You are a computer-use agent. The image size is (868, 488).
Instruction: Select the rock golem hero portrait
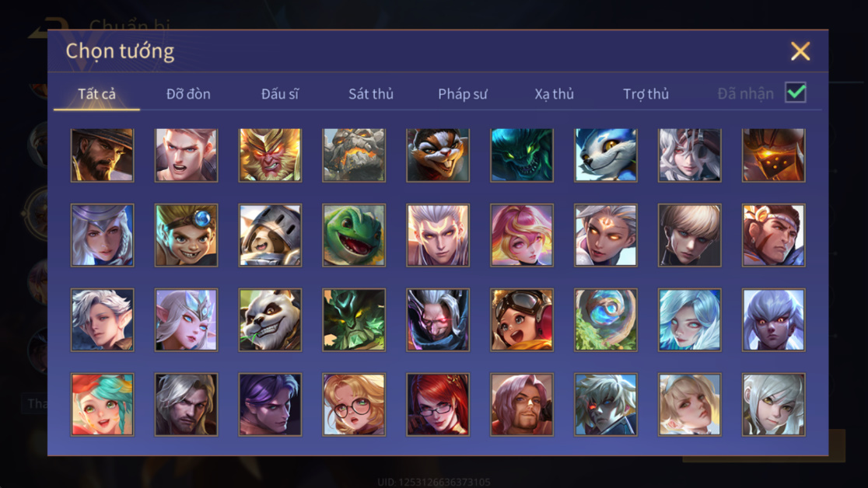coord(354,155)
